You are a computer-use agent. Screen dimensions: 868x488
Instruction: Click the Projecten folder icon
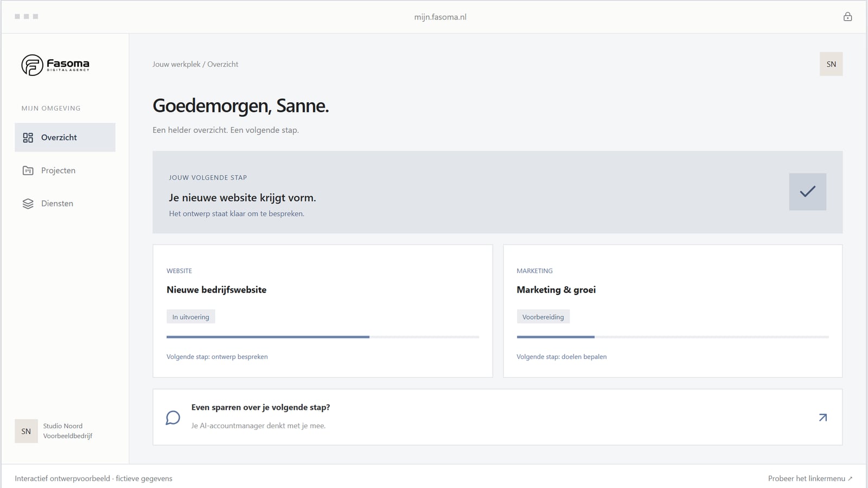point(28,170)
